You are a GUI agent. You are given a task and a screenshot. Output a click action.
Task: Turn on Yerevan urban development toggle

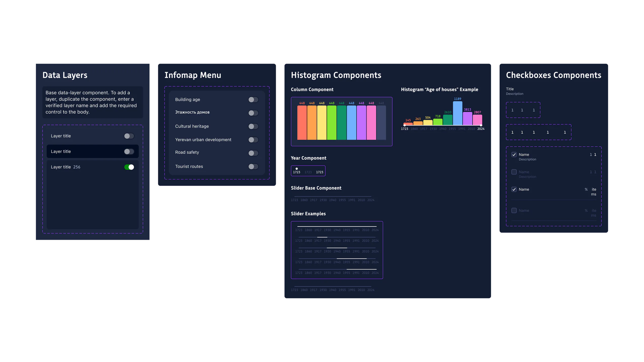coord(253,140)
